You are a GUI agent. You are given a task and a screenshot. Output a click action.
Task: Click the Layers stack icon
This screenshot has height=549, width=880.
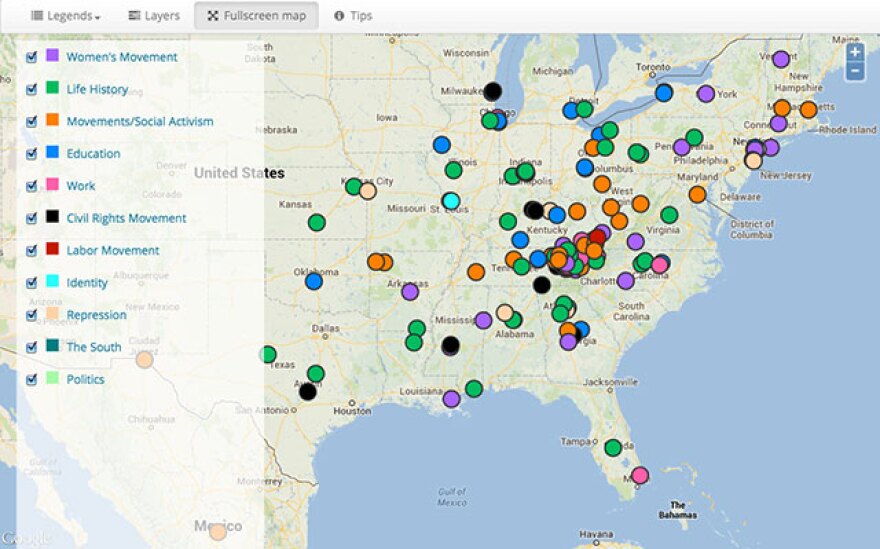[x=134, y=16]
